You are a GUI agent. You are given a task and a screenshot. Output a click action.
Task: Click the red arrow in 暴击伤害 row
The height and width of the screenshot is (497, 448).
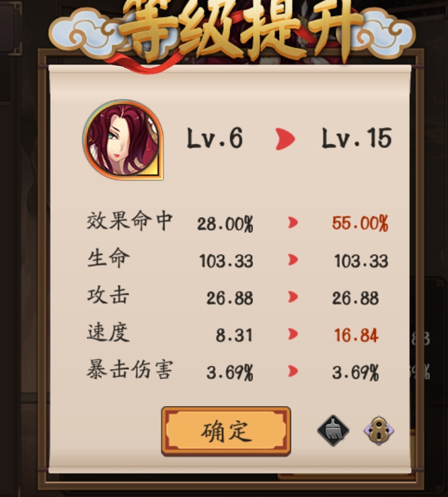[293, 371]
